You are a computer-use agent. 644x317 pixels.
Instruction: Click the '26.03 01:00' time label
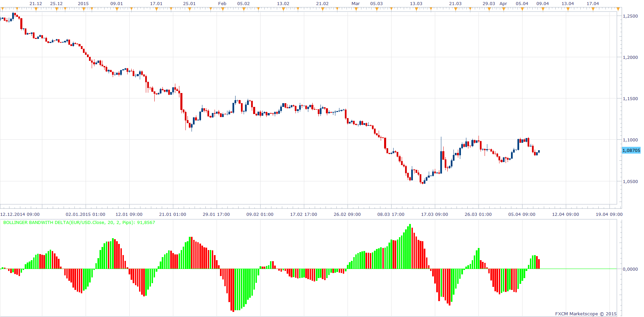478,214
